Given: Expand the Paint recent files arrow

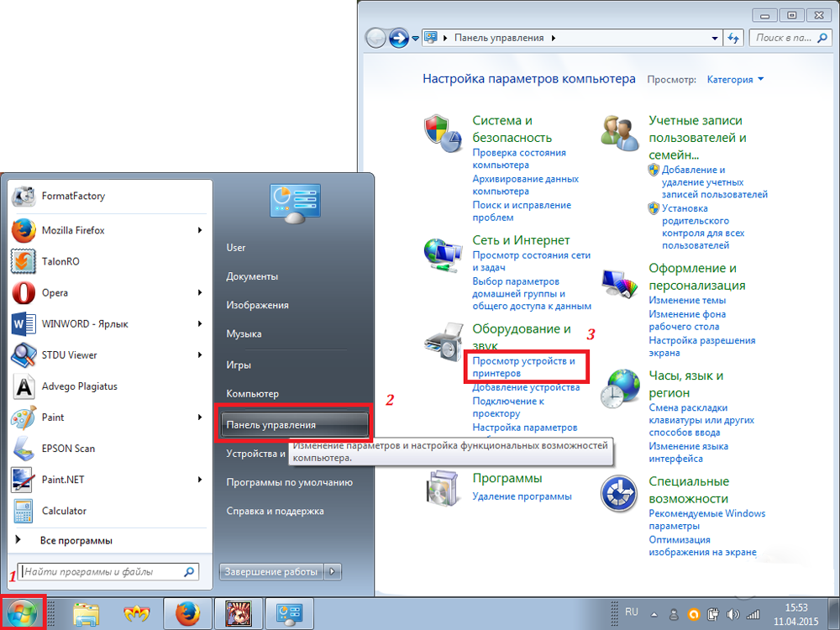Looking at the screenshot, I should click(200, 417).
